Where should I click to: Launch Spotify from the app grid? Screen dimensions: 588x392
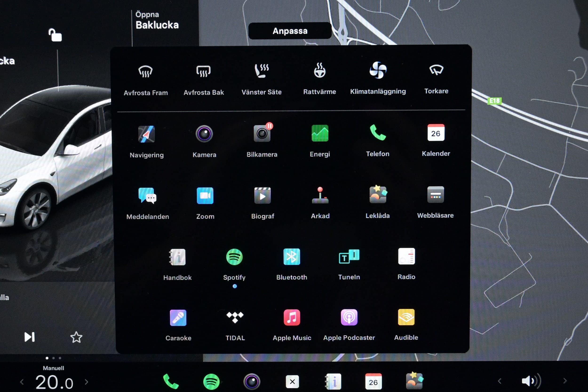tap(234, 257)
